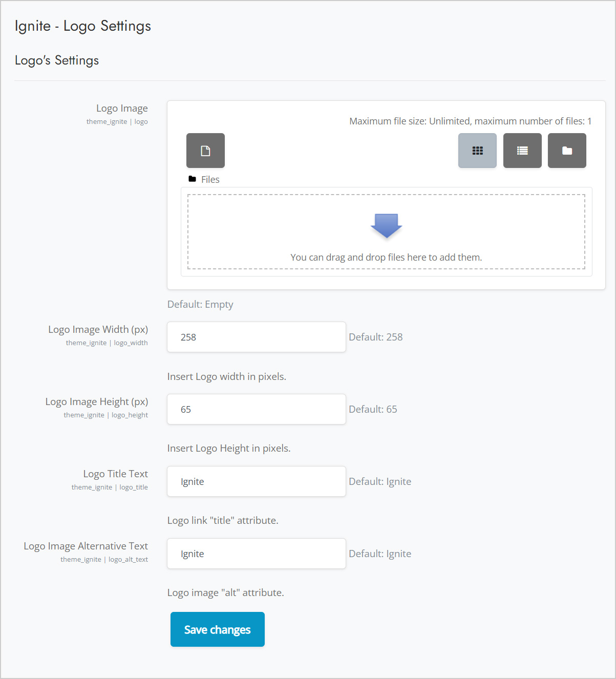Click 'Ignite - Logo Settings' page heading
The height and width of the screenshot is (679, 616).
click(83, 26)
